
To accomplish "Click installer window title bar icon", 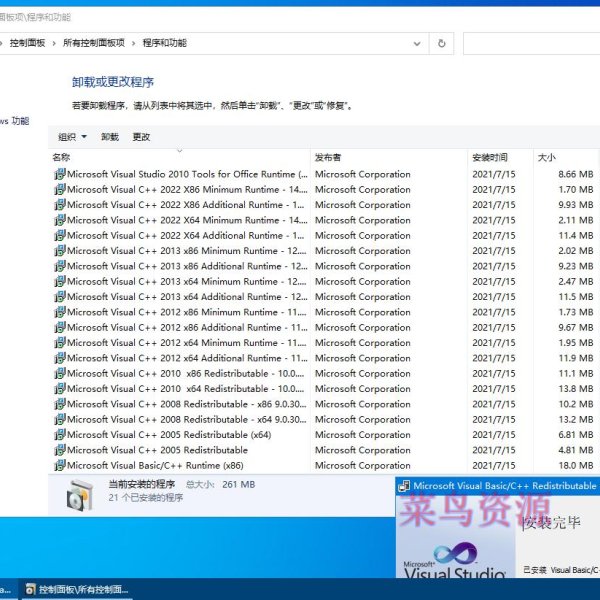I will pyautogui.click(x=404, y=486).
